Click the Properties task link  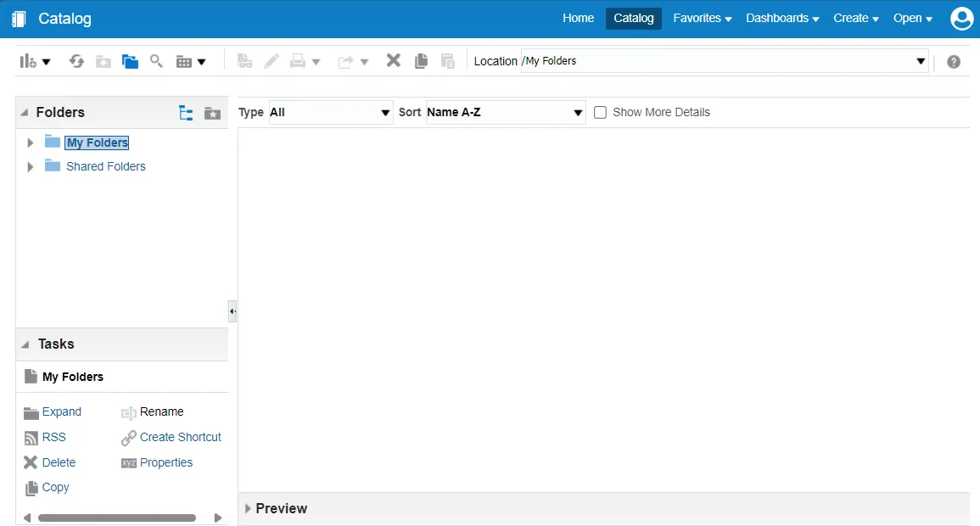166,462
